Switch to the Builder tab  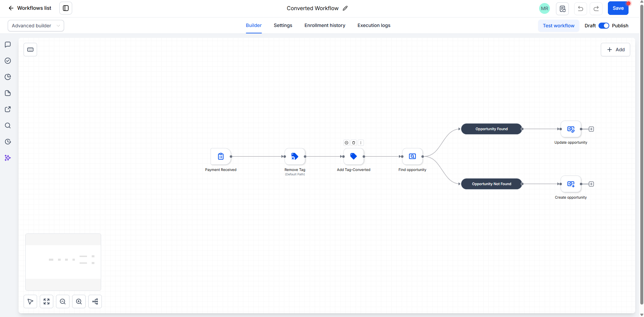pos(254,26)
